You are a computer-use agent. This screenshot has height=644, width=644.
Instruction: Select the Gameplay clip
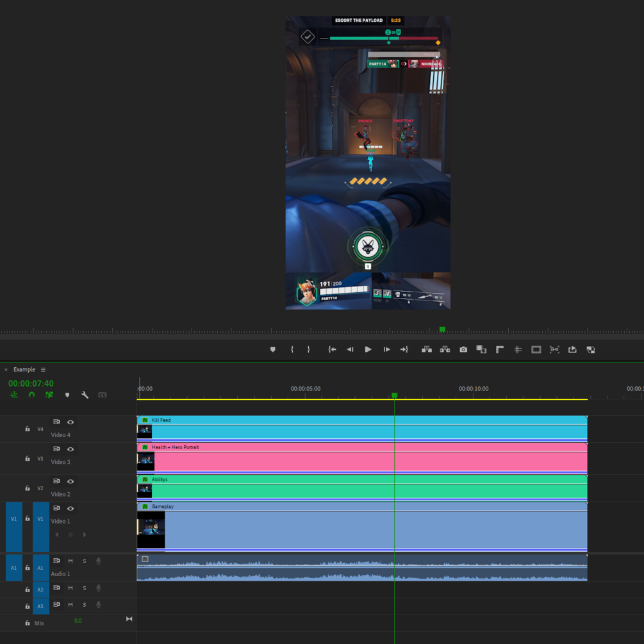pyautogui.click(x=362, y=527)
